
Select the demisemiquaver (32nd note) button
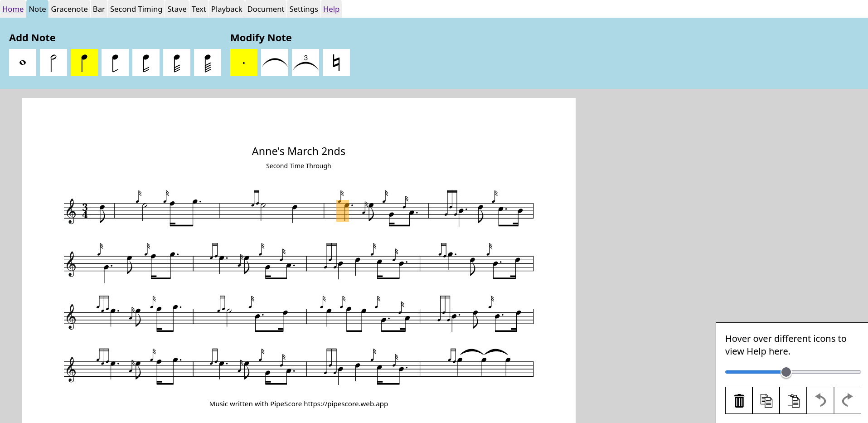coord(177,63)
